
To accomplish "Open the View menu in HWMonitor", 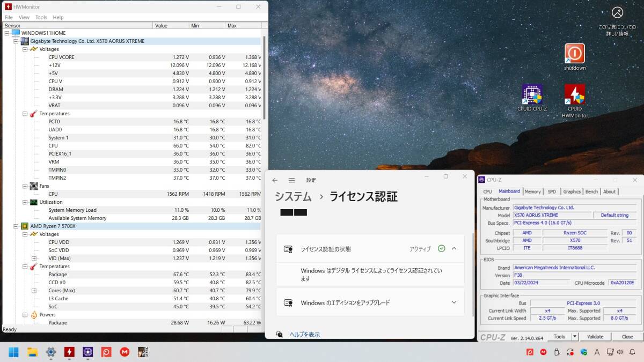I will click(24, 17).
